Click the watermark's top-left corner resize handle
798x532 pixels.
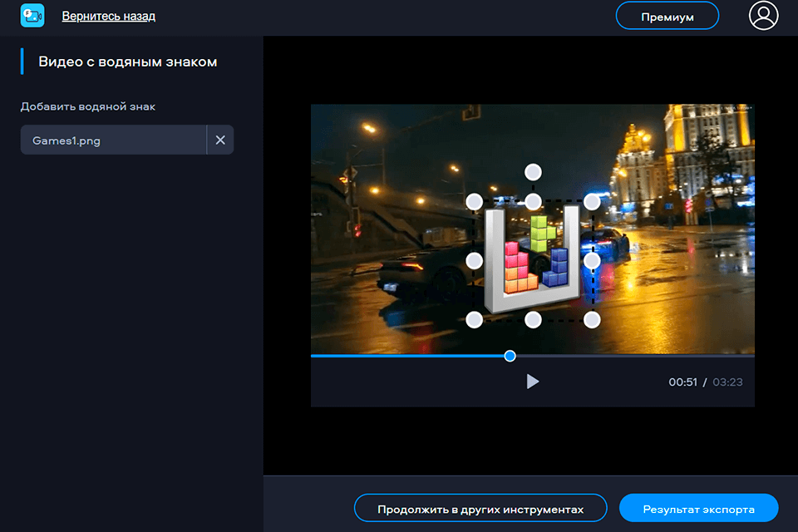tap(474, 199)
